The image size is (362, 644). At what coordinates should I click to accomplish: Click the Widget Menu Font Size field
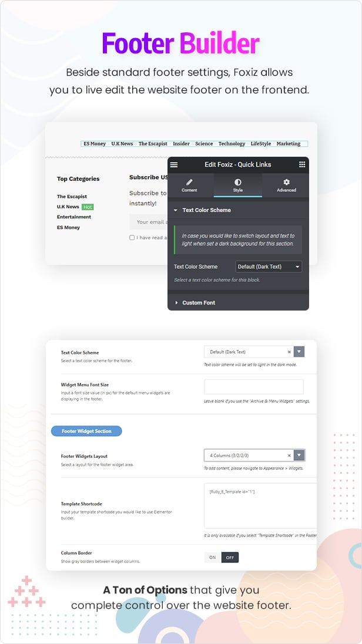click(254, 386)
